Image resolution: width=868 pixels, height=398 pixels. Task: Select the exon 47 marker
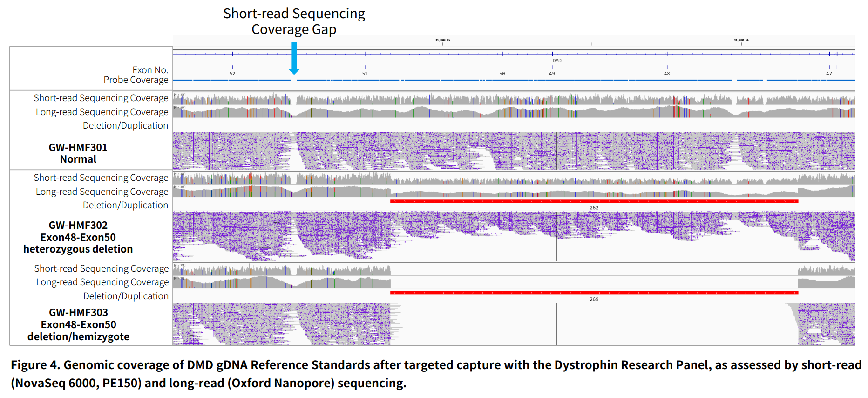coord(829,73)
